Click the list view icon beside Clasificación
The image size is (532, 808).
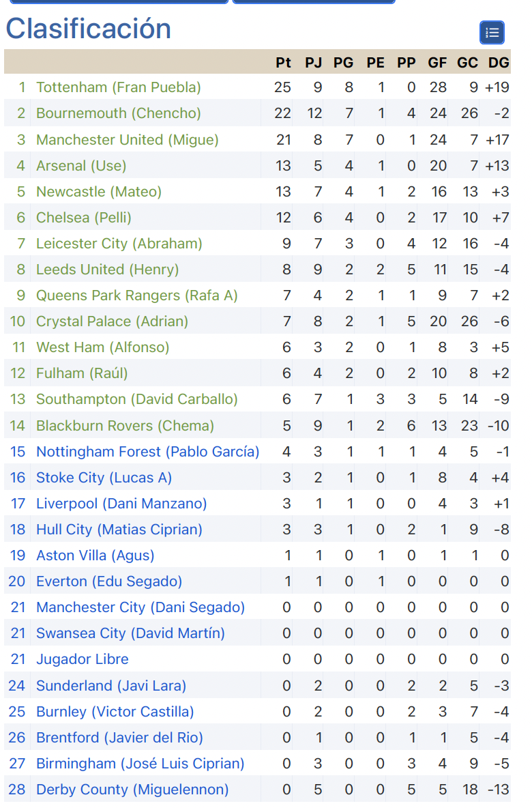click(492, 32)
